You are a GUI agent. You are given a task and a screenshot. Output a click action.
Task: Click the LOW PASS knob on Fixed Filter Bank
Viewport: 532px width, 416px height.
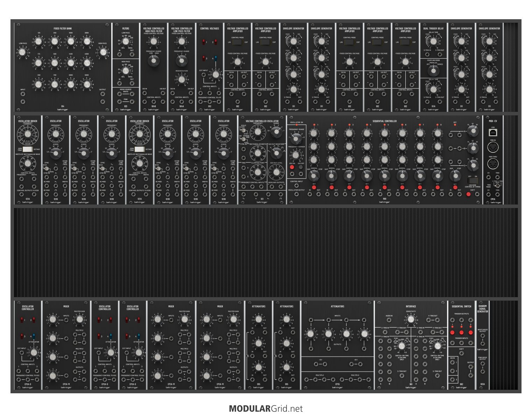(x=23, y=53)
